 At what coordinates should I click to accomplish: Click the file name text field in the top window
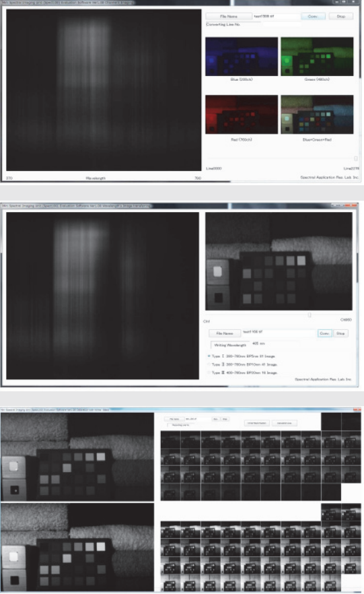277,16
